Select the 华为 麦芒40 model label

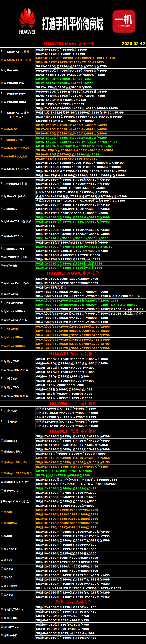tap(9, 422)
